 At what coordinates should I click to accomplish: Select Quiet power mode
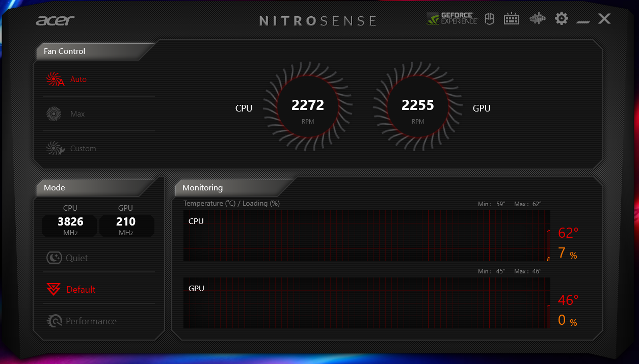click(99, 258)
